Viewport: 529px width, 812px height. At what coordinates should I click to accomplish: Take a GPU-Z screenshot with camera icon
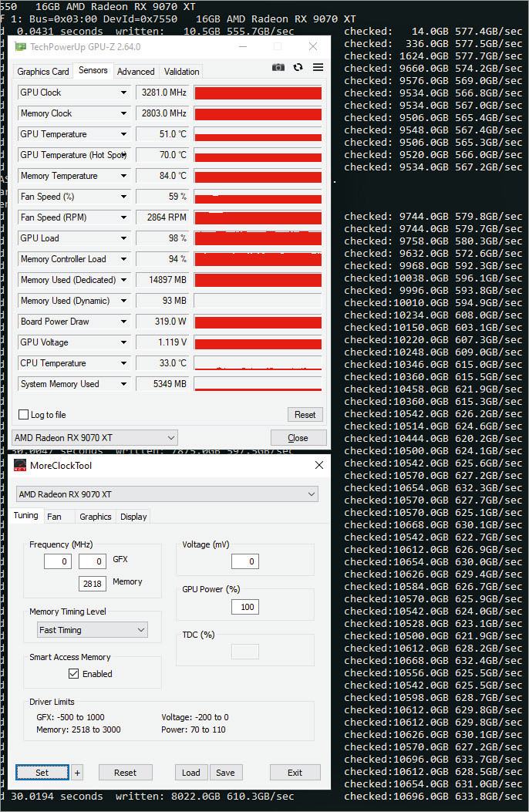(278, 67)
